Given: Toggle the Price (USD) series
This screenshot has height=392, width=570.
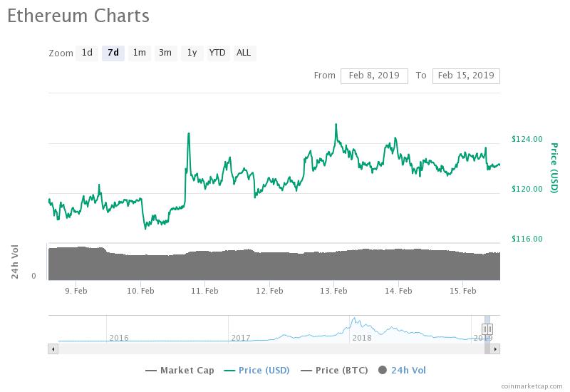Looking at the screenshot, I should [x=256, y=371].
